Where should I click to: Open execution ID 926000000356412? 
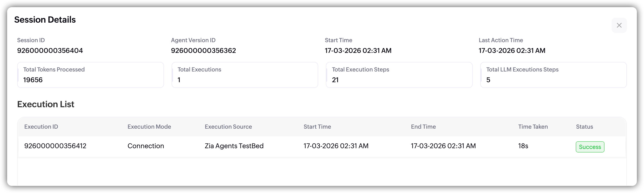coord(55,146)
